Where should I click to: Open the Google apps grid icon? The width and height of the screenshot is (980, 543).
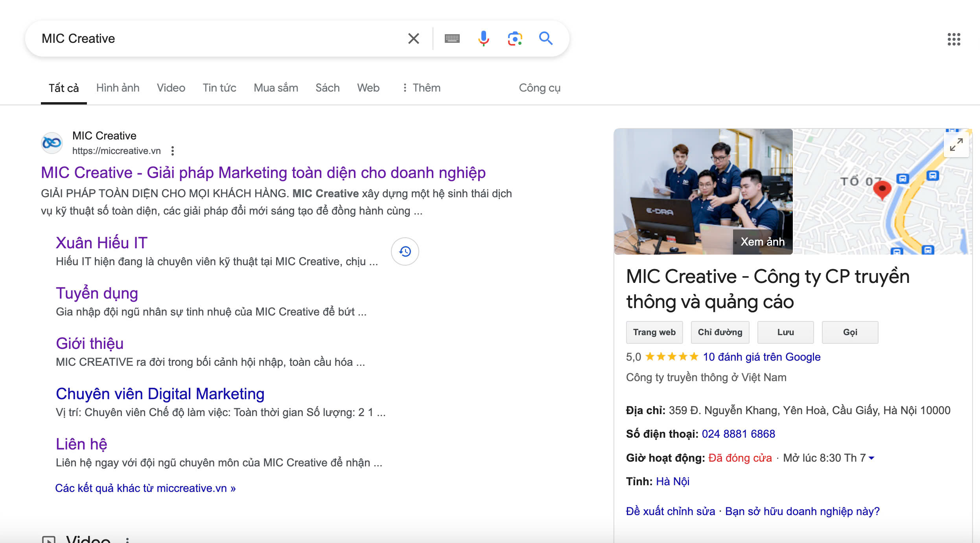pos(954,39)
